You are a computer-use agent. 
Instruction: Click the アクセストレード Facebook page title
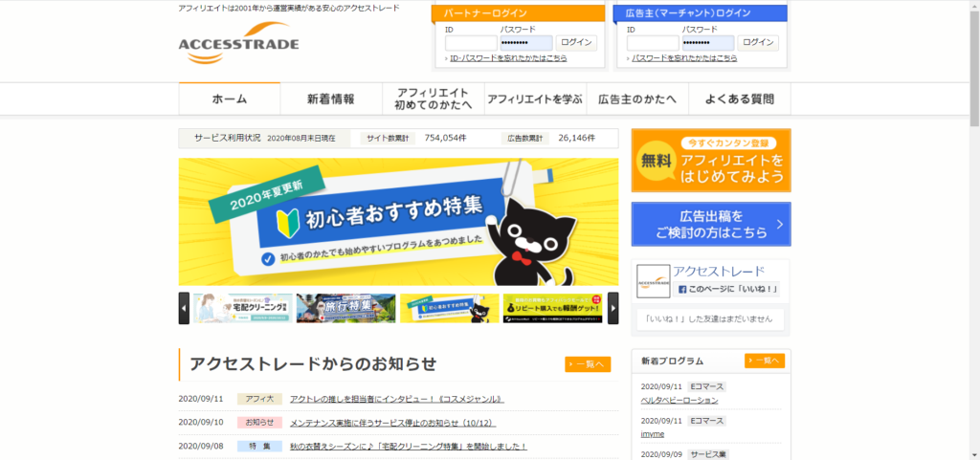719,271
